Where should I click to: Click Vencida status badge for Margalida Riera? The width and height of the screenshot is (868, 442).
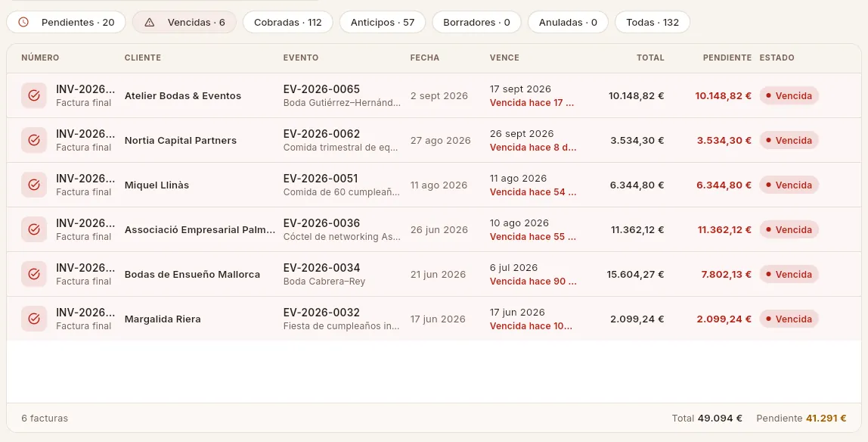pyautogui.click(x=789, y=319)
